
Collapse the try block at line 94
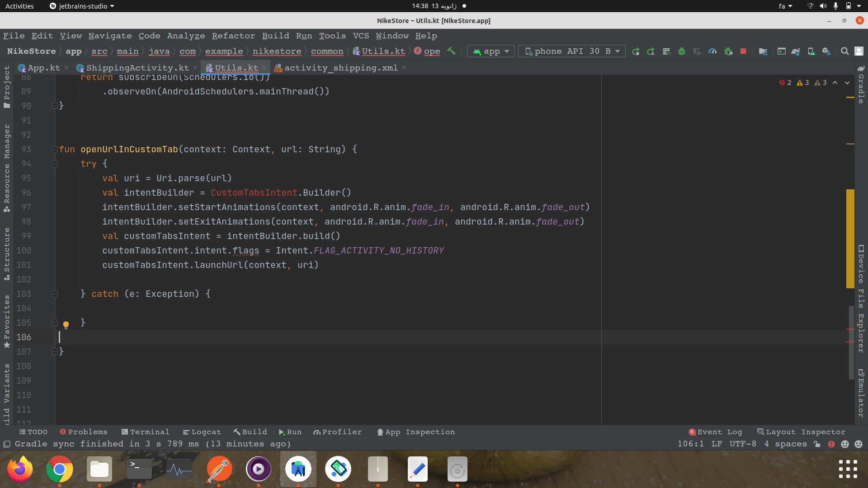[55, 164]
